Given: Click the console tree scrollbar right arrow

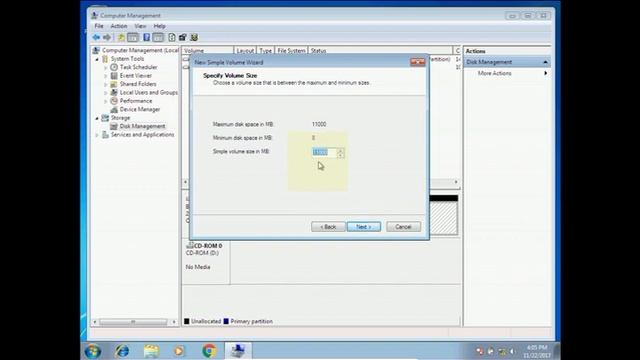Looking at the screenshot, I should pos(174,322).
